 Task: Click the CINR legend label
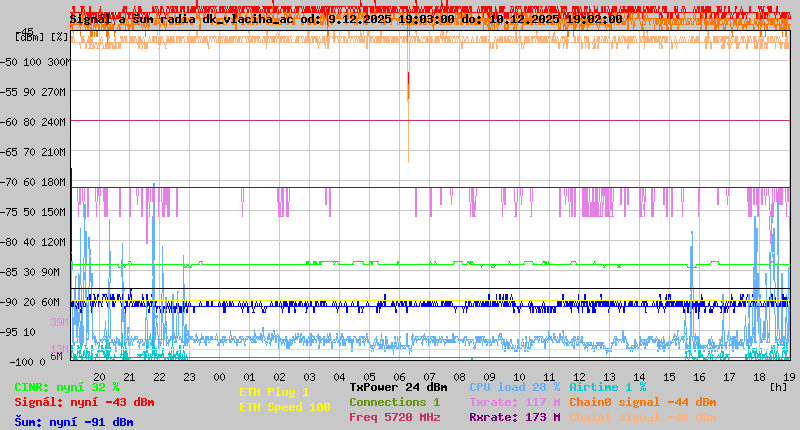(67, 386)
